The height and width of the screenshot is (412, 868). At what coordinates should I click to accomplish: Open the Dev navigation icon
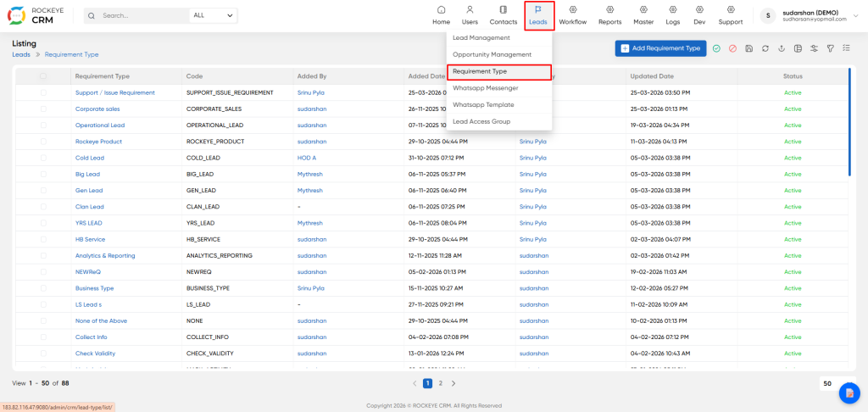(699, 10)
